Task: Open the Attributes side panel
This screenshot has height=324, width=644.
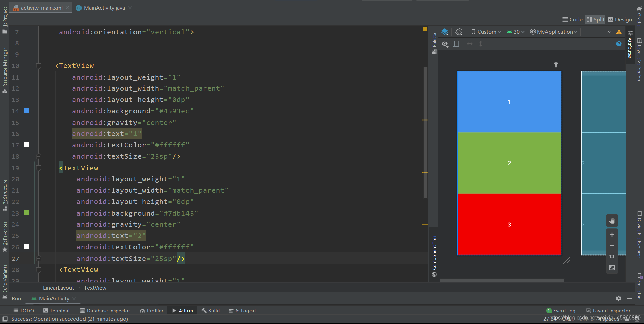Action: [x=630, y=44]
